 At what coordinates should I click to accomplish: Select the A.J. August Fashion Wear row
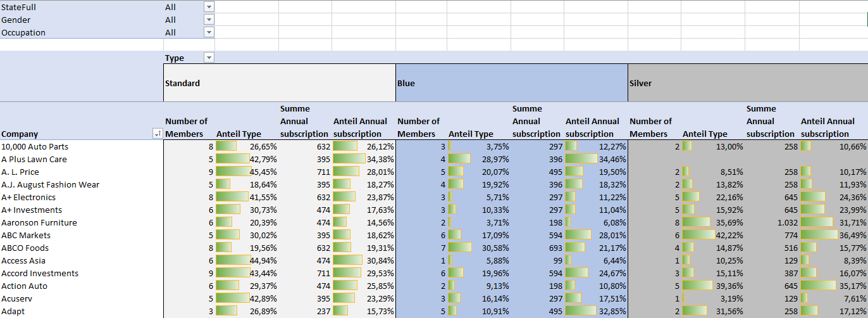click(82, 184)
